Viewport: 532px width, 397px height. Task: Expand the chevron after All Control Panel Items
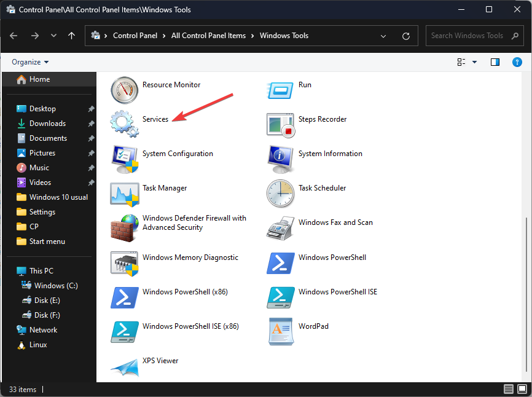pos(252,36)
